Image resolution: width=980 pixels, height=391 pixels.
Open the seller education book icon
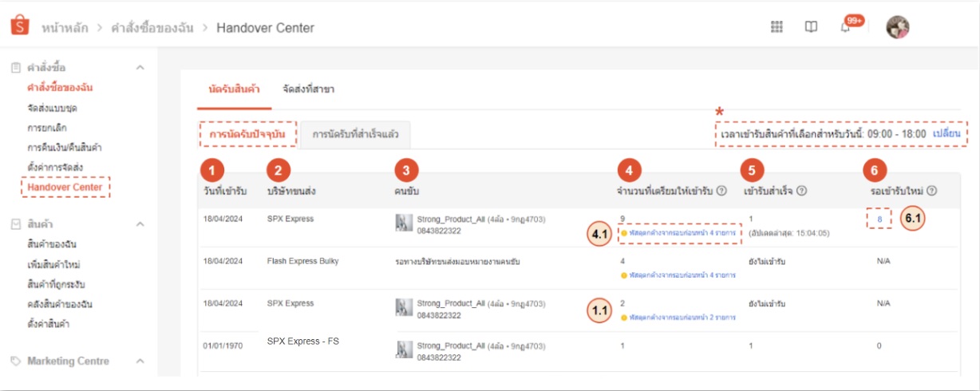point(811,27)
